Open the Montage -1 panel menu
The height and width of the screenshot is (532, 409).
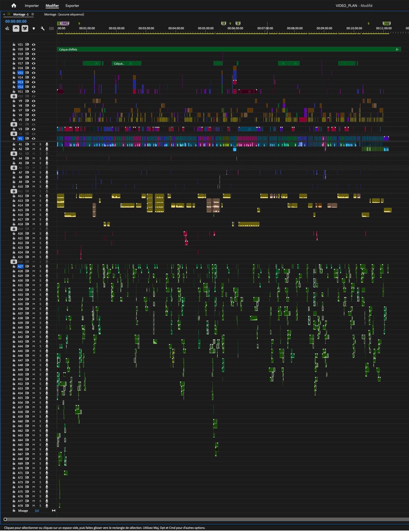33,14
